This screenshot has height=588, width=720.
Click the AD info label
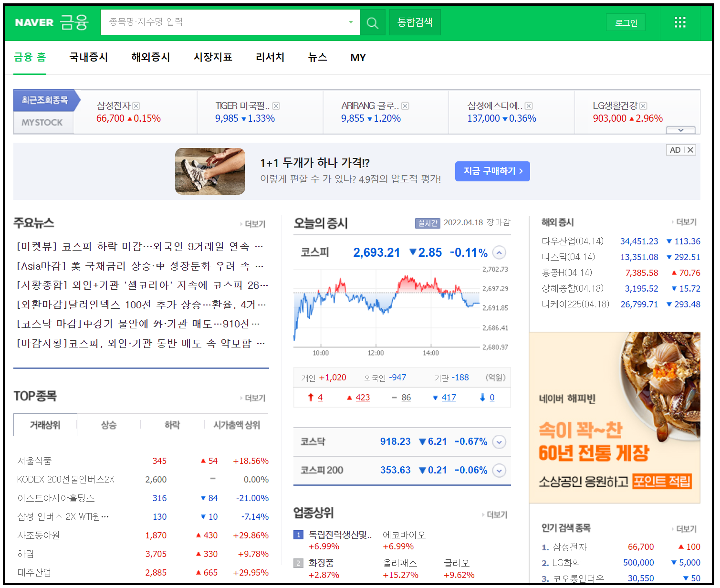(x=675, y=150)
